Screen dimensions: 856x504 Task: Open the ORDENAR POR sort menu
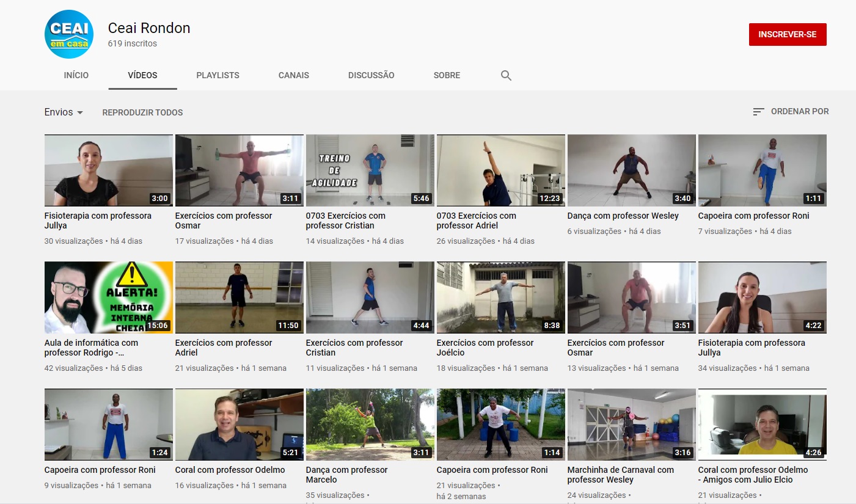tap(791, 112)
